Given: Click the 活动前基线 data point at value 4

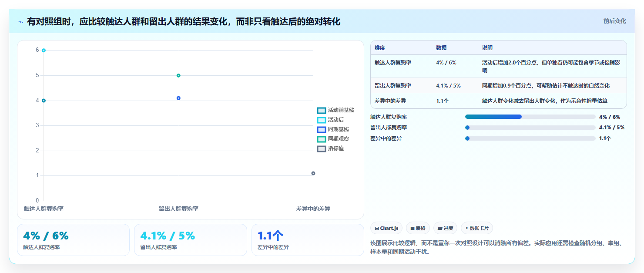Looking at the screenshot, I should (x=44, y=101).
